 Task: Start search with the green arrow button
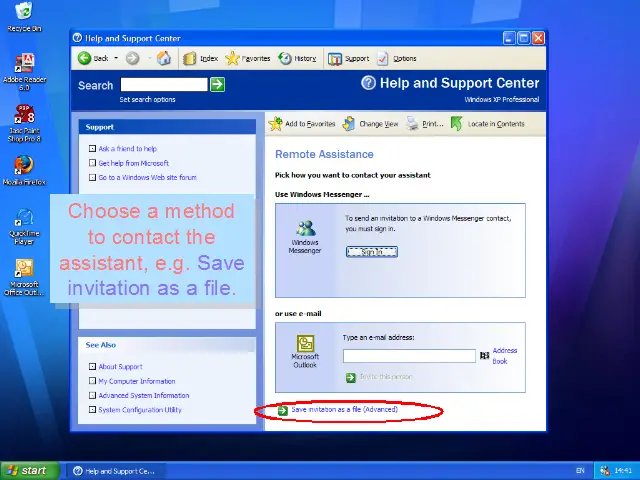218,85
